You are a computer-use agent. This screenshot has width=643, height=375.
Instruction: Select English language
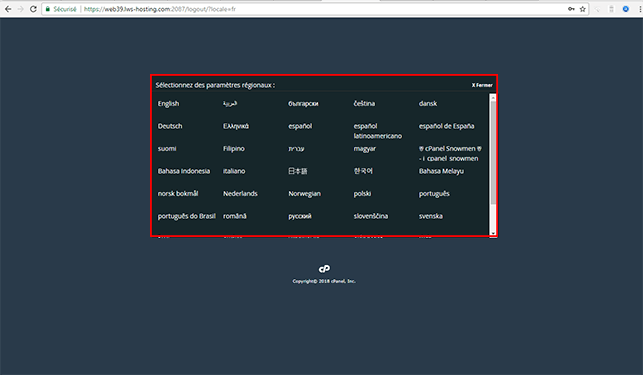coord(168,103)
